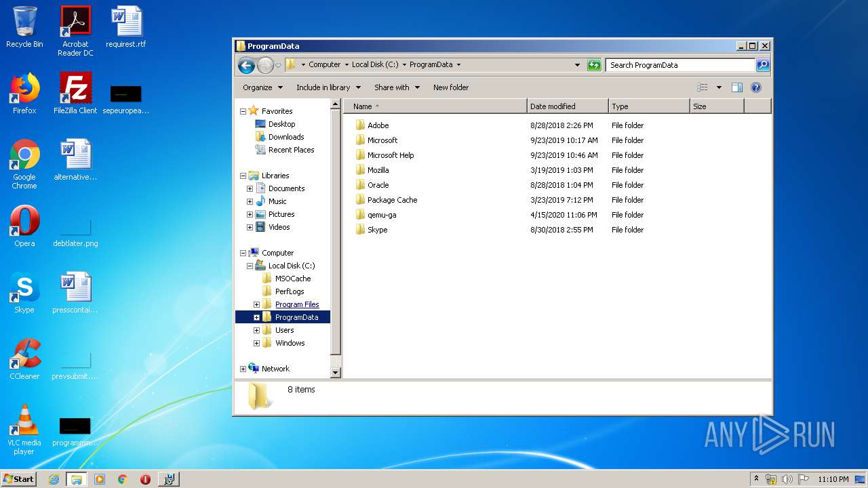
Task: Click Computer in address breadcrumb
Action: (325, 65)
